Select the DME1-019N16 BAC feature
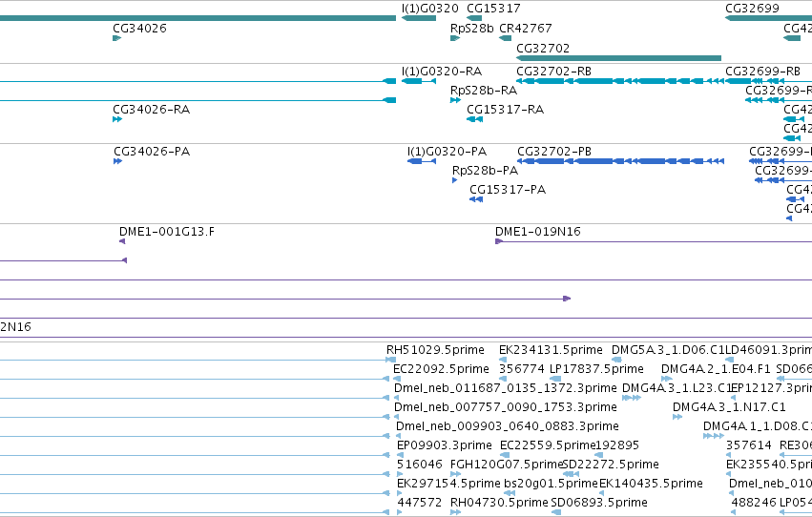Screen dimensions: 812x517 pyautogui.click(x=654, y=241)
